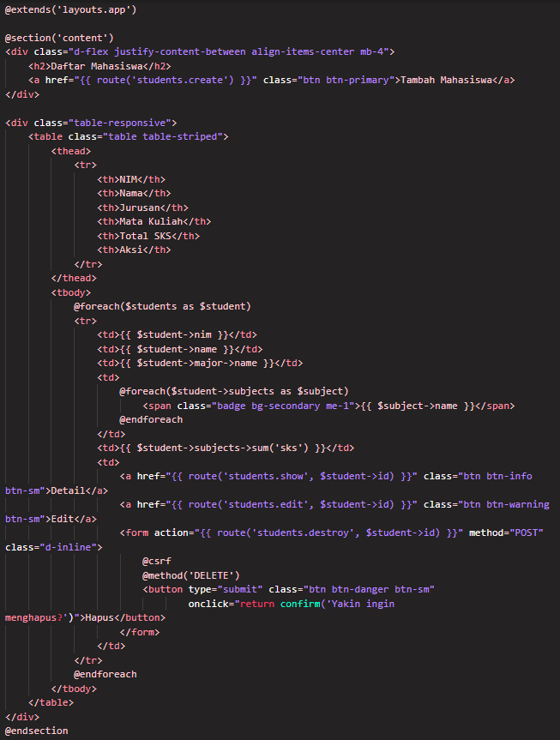Click the $student->nim cell line
The height and width of the screenshot is (740, 560).
click(177, 335)
